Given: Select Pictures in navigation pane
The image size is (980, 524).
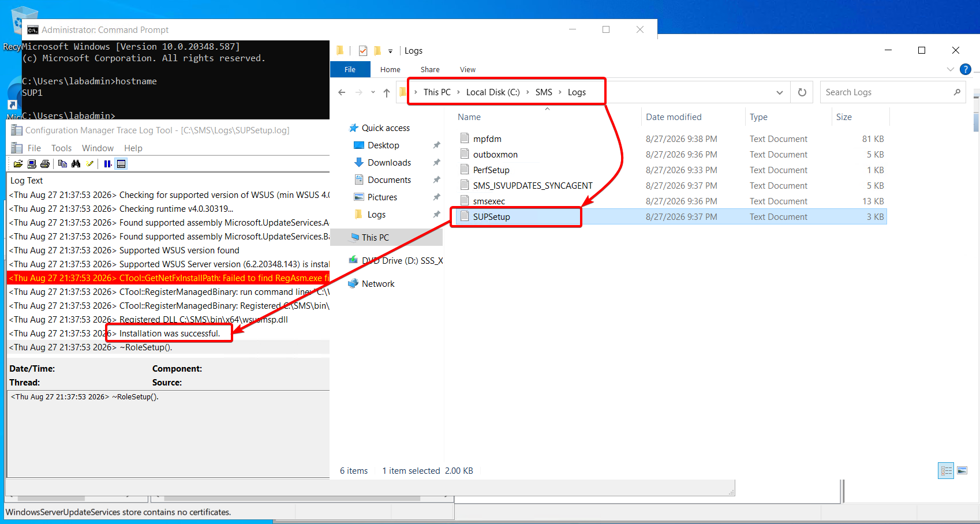Looking at the screenshot, I should 382,197.
